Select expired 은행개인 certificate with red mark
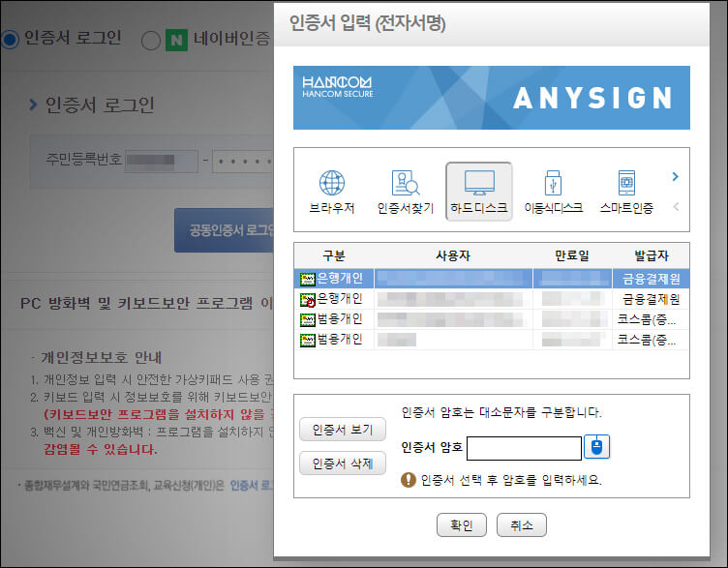 492,299
